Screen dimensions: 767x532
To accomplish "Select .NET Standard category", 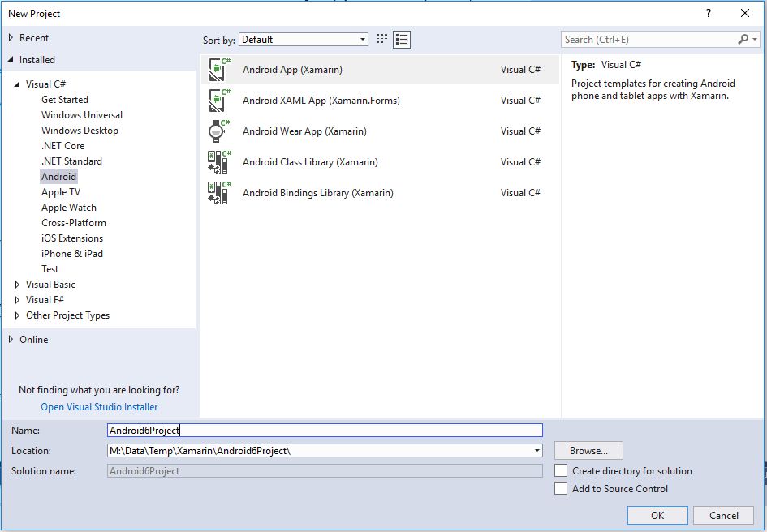I will coord(71,161).
